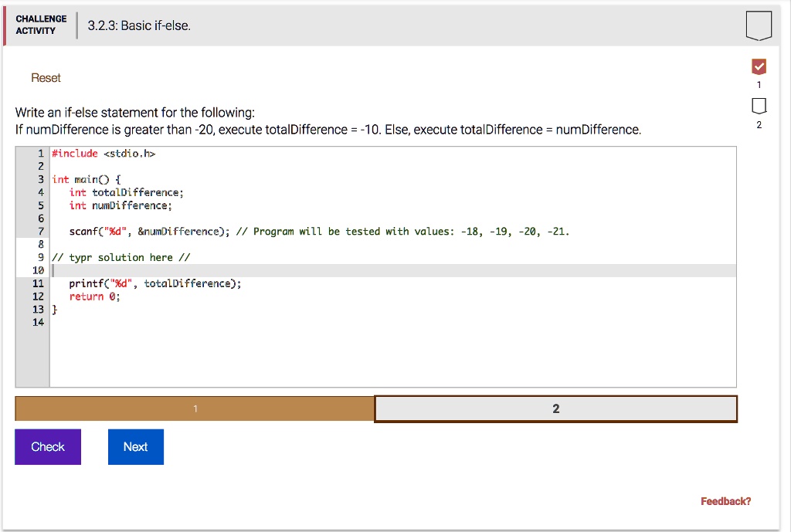Viewport: 791px width, 532px height.
Task: Click the Reset link
Action: pos(46,77)
